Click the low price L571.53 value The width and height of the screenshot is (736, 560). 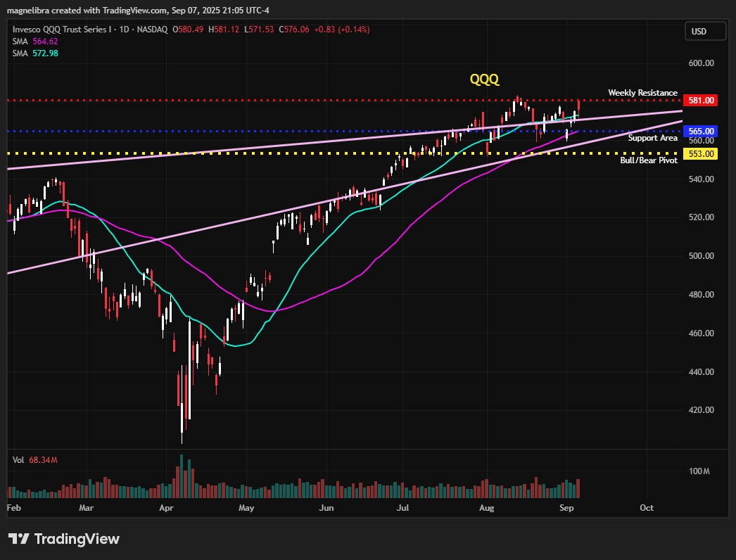click(x=259, y=30)
